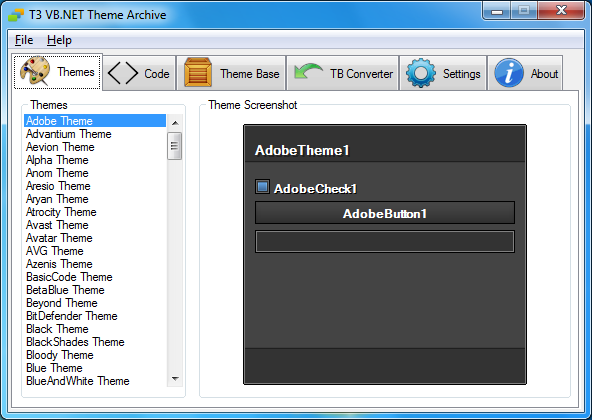Select Aevion Theme in the list

pos(95,147)
